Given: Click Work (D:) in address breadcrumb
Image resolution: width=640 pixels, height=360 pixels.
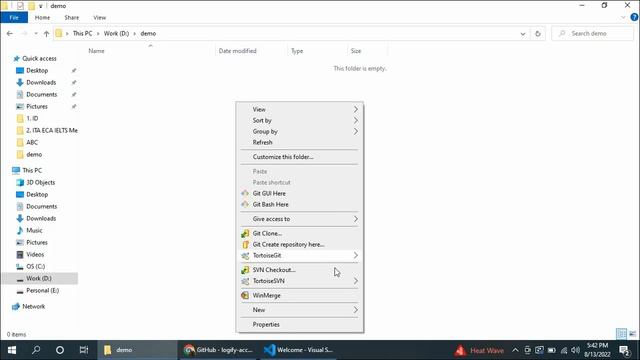Looking at the screenshot, I should tap(116, 33).
